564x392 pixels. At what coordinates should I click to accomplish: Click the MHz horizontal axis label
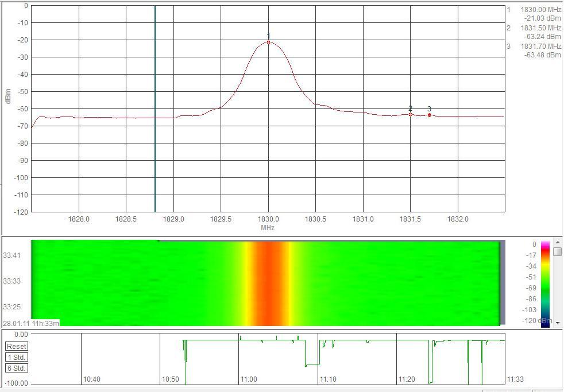tap(268, 227)
